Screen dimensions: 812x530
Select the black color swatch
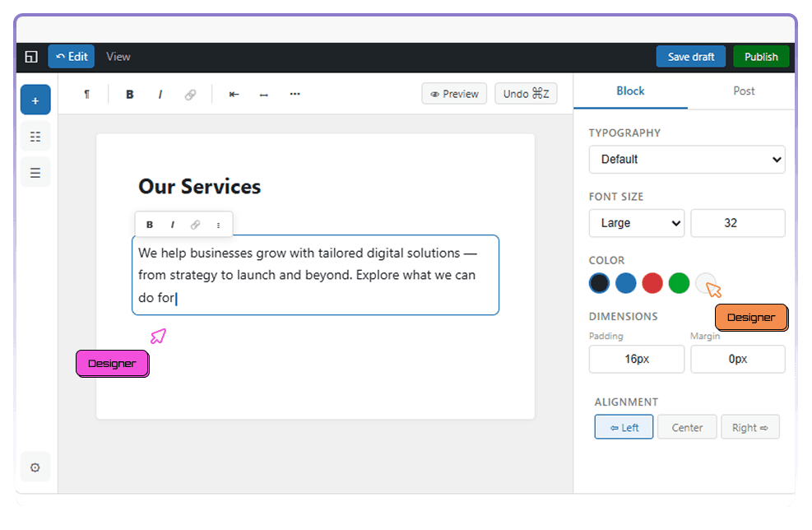coord(599,283)
